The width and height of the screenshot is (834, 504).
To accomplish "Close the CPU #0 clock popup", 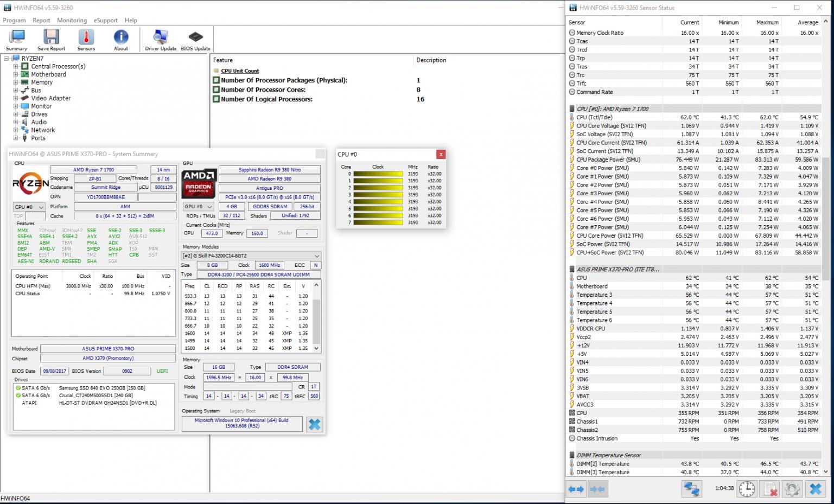I will (441, 154).
